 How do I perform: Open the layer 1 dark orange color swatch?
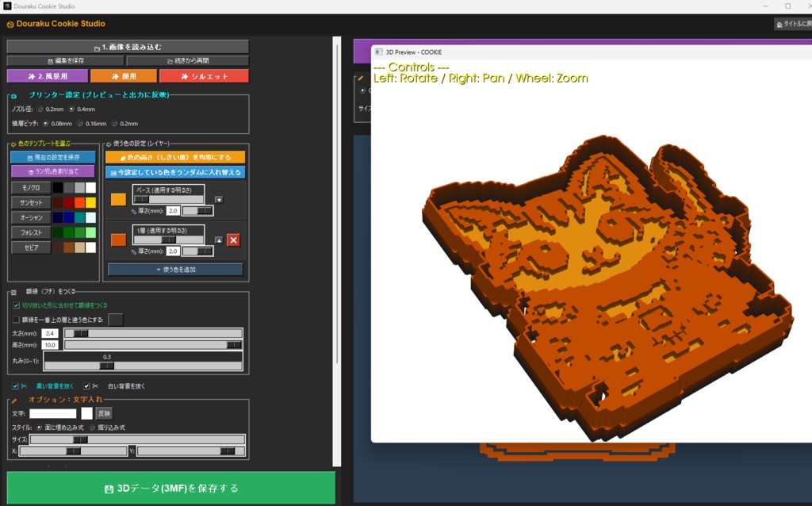click(x=119, y=240)
